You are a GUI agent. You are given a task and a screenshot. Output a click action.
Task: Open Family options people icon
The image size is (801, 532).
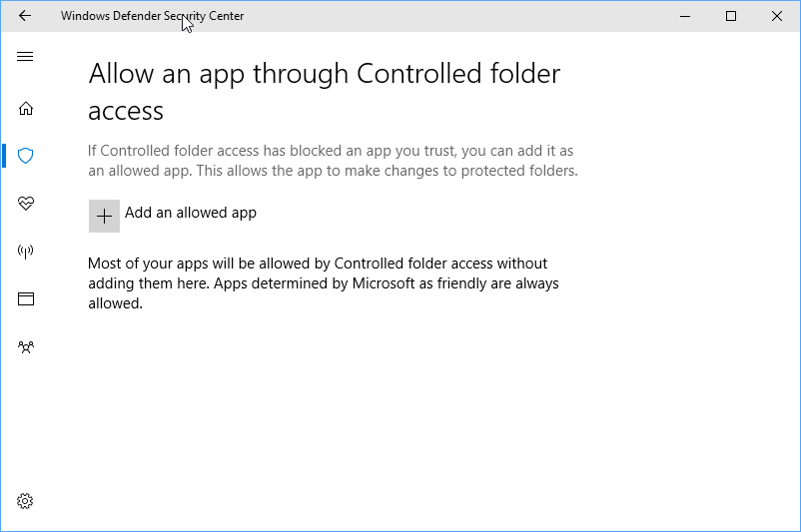[26, 347]
